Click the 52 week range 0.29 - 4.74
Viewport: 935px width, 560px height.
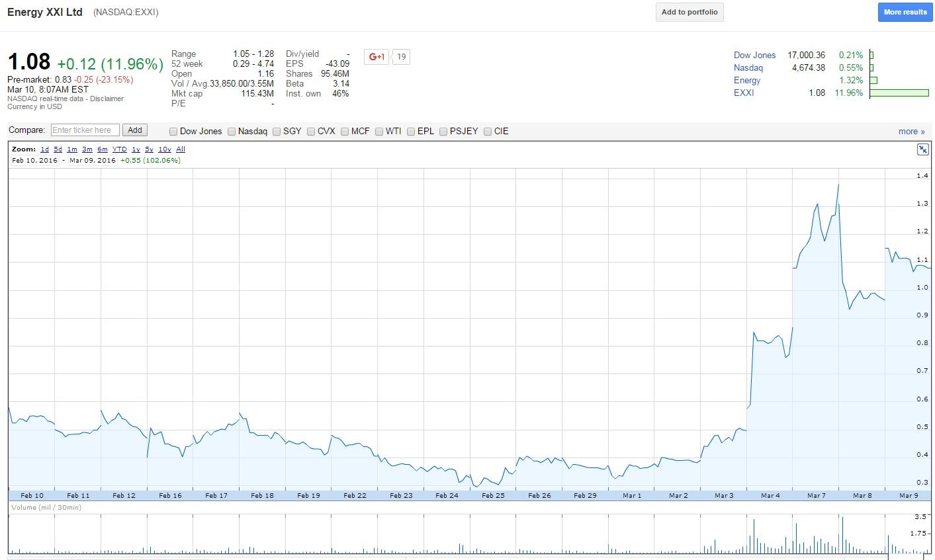(x=253, y=64)
